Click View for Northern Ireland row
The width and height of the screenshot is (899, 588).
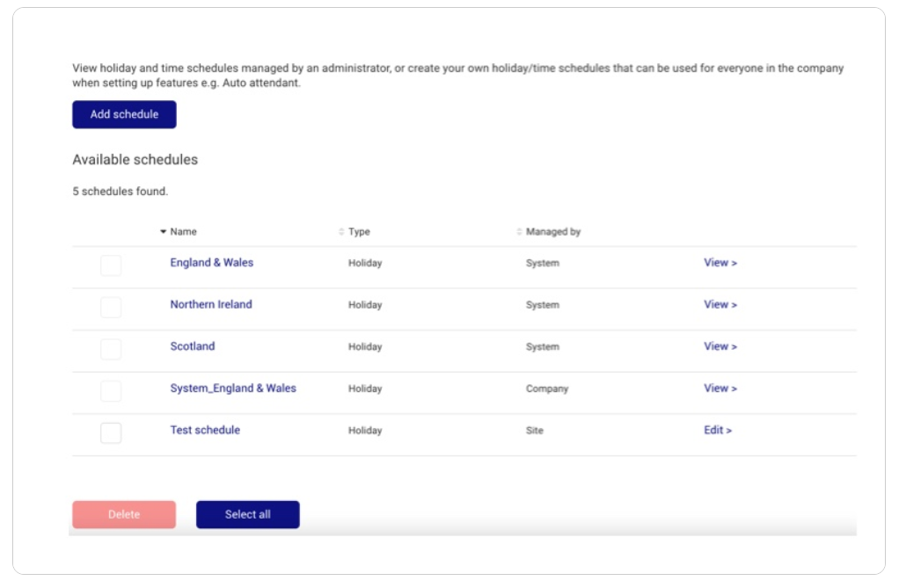coord(720,304)
